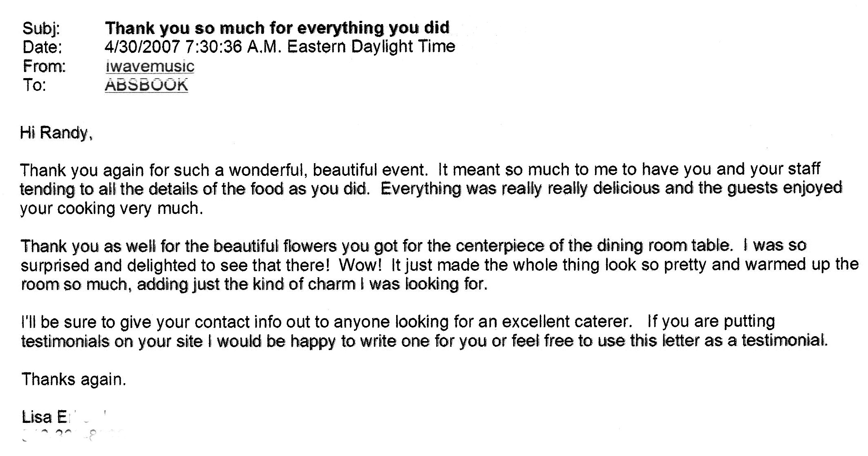
Task: Select the bold email subject line
Action: point(277,28)
